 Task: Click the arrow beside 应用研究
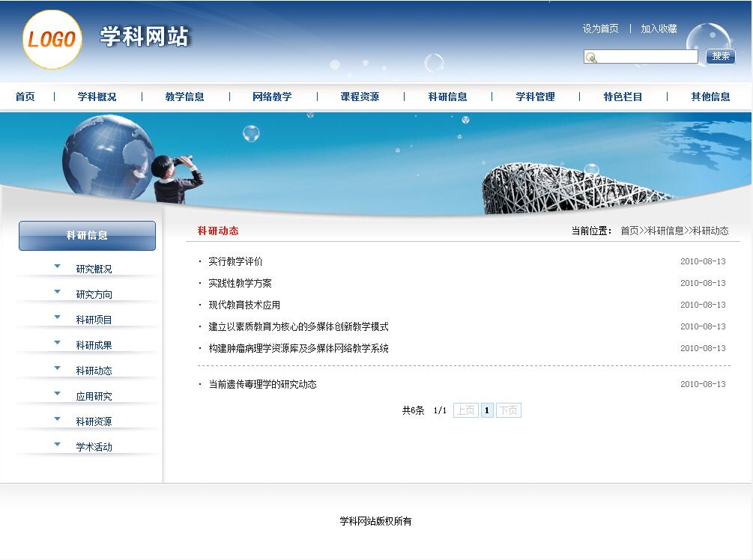coord(57,394)
